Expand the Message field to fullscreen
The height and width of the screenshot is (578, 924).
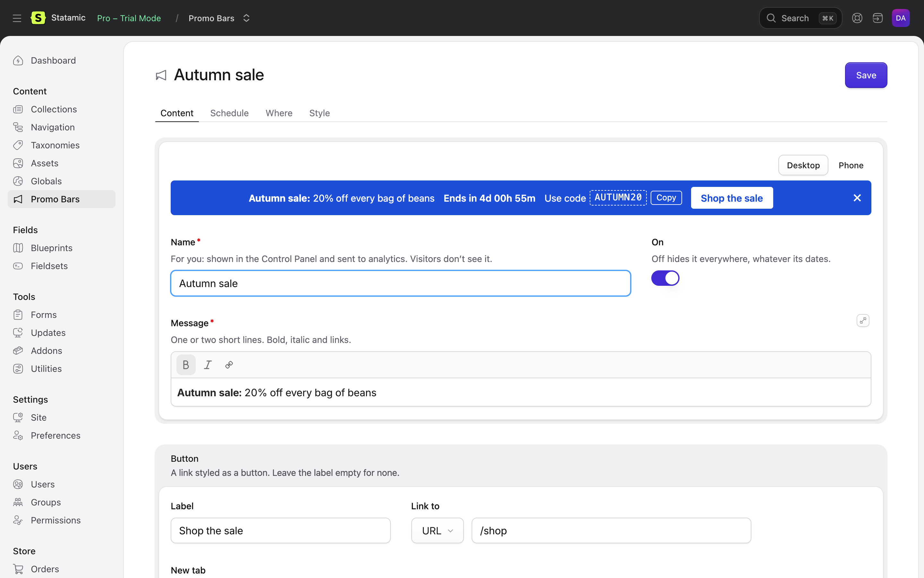(x=863, y=320)
